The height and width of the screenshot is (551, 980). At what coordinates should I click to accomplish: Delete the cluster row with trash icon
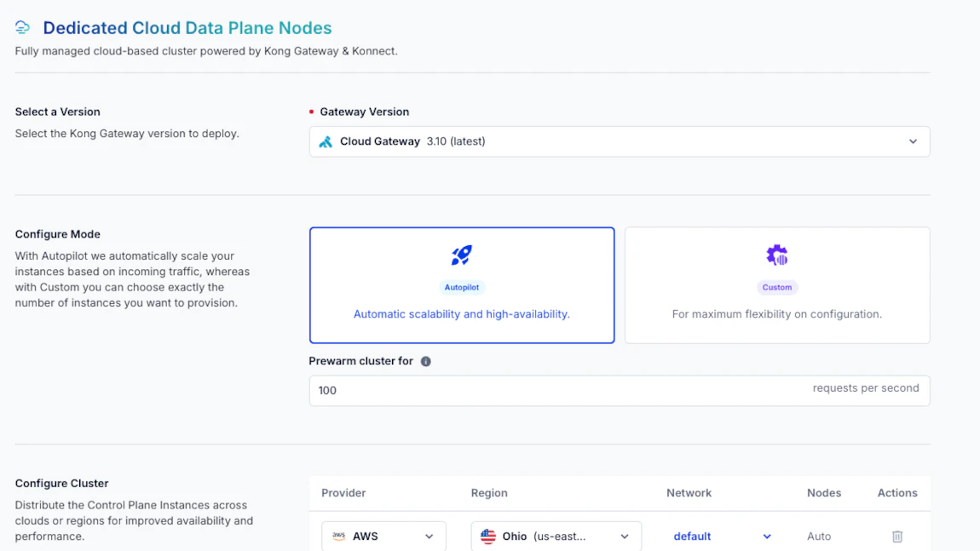(x=897, y=536)
